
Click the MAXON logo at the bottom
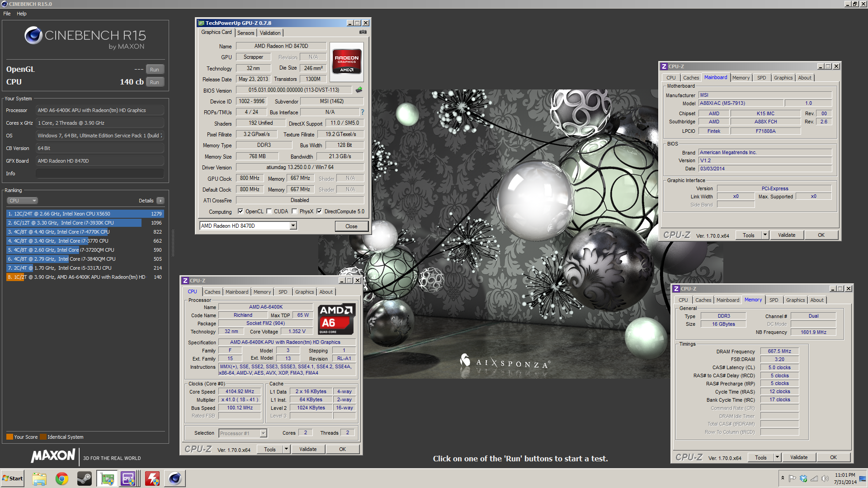[53, 455]
